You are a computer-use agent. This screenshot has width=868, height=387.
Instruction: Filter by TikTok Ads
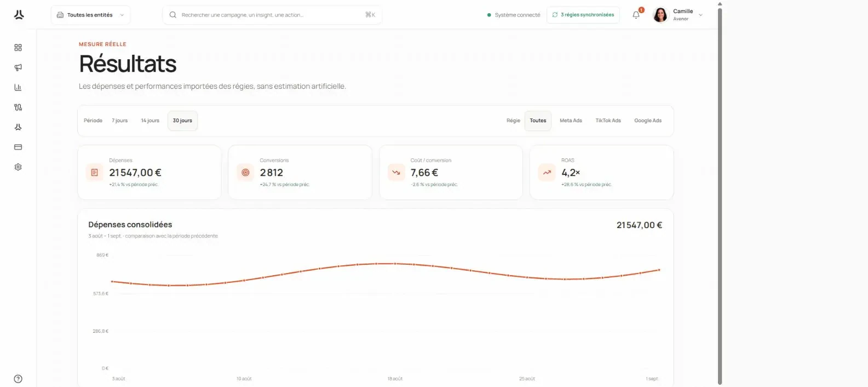tap(608, 121)
